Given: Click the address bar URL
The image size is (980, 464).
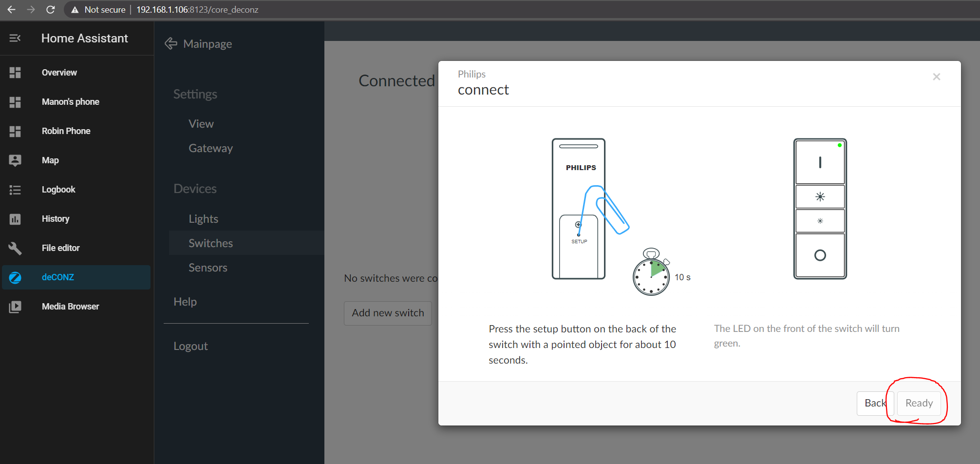Looking at the screenshot, I should [x=197, y=10].
